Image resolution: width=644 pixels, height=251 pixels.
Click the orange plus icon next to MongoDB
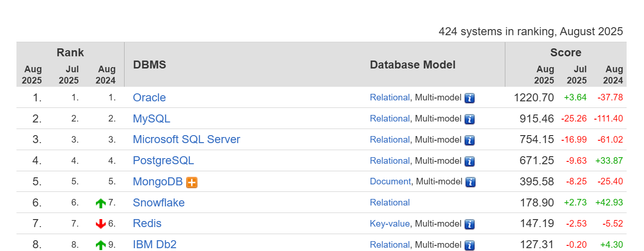(x=192, y=183)
